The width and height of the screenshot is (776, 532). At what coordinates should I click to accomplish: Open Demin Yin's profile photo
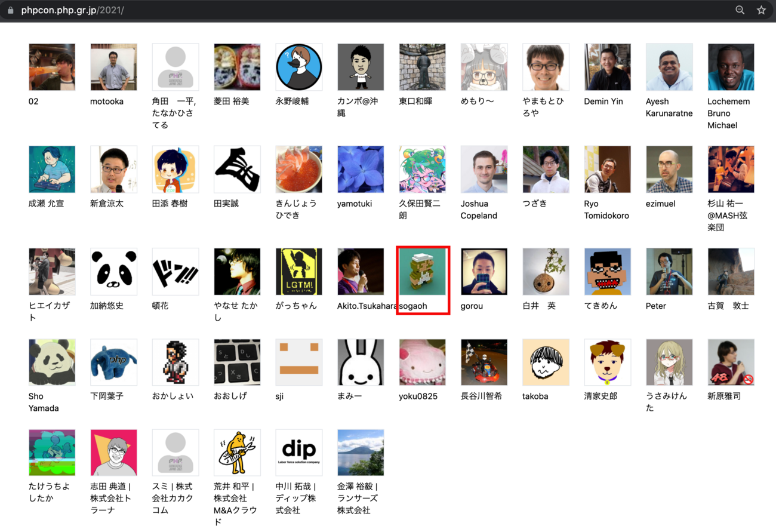point(608,67)
